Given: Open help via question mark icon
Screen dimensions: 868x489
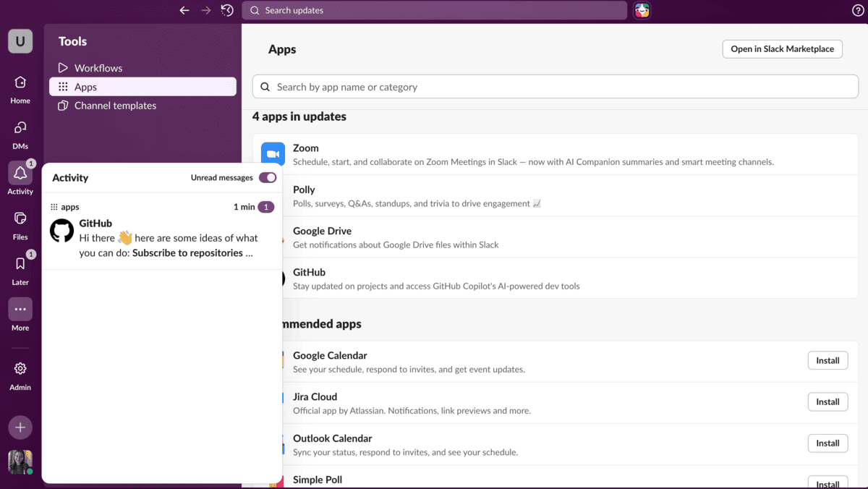Looking at the screenshot, I should [858, 10].
